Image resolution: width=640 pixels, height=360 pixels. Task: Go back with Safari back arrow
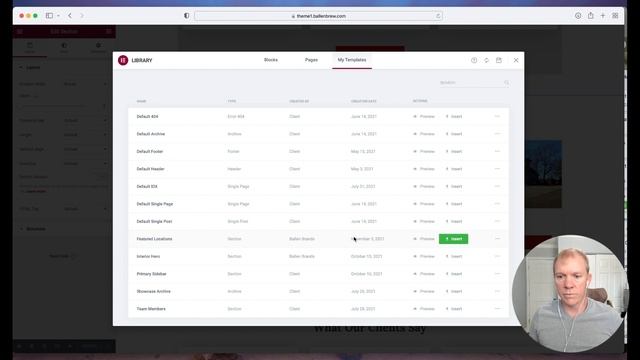[x=70, y=16]
